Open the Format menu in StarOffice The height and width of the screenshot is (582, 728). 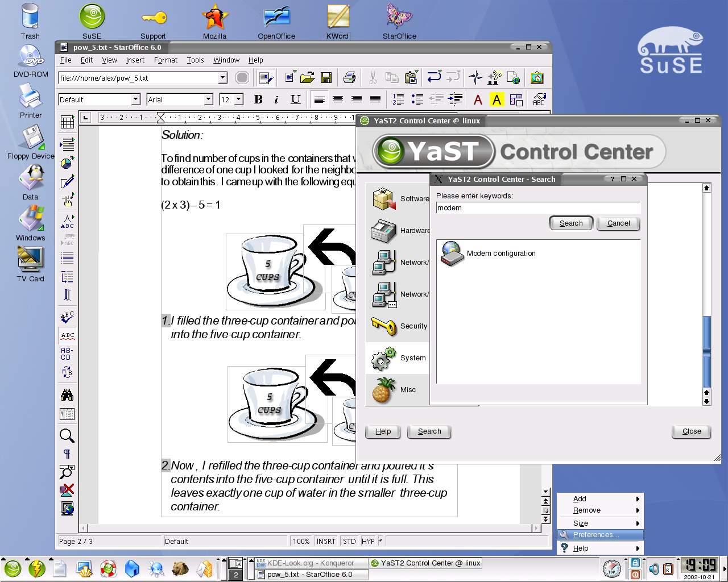[x=166, y=60]
